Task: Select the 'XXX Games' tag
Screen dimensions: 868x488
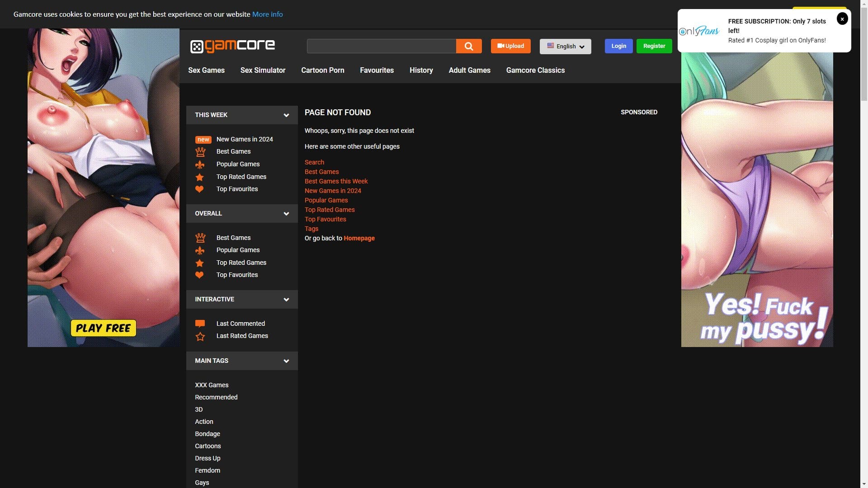Action: click(x=212, y=385)
